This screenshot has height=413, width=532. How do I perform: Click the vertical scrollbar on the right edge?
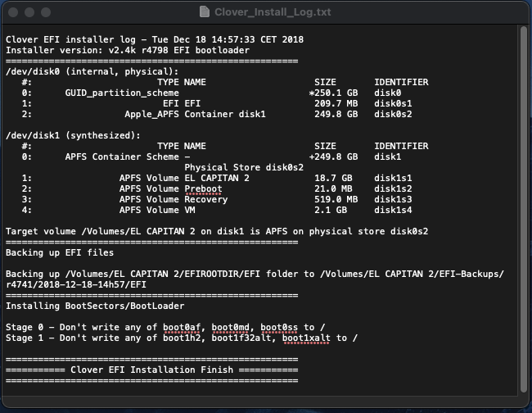(524, 205)
